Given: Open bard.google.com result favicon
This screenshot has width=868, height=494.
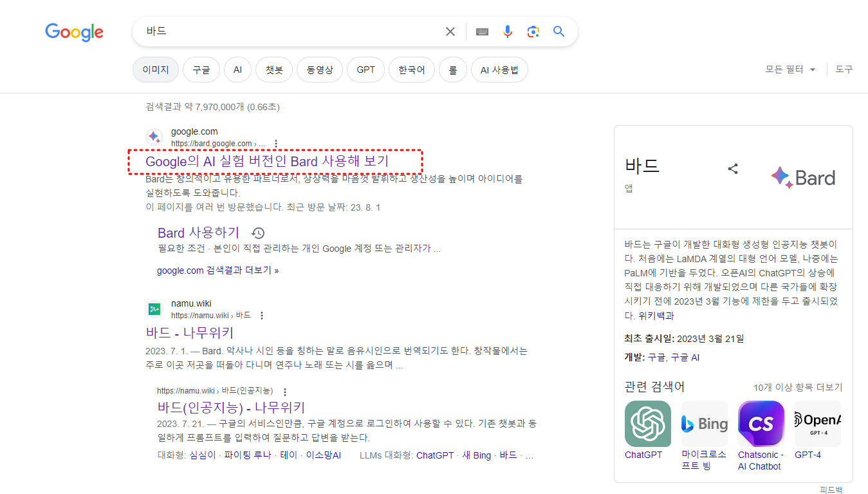Looking at the screenshot, I should point(154,137).
